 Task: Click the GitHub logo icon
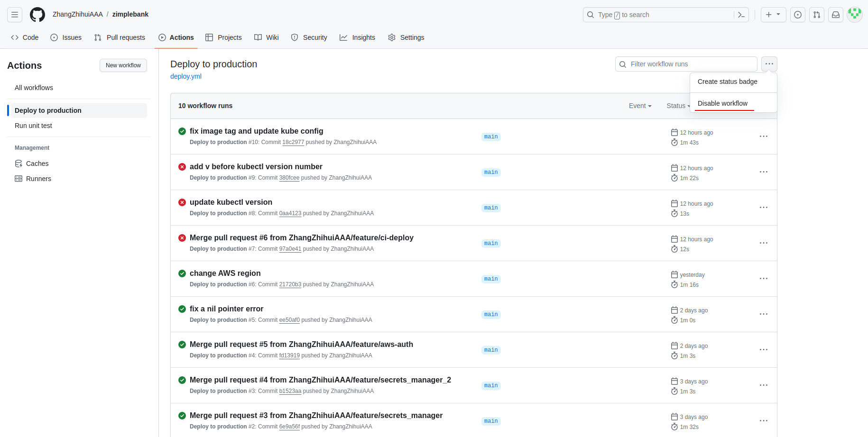pos(37,15)
